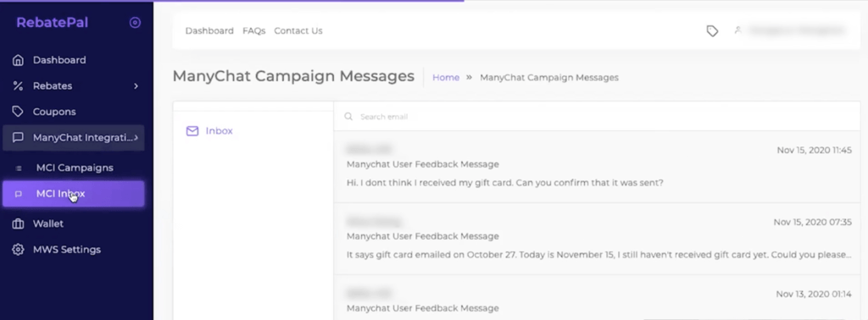Select the ManyChat Integration chat bubble icon
The width and height of the screenshot is (868, 320).
(18, 138)
